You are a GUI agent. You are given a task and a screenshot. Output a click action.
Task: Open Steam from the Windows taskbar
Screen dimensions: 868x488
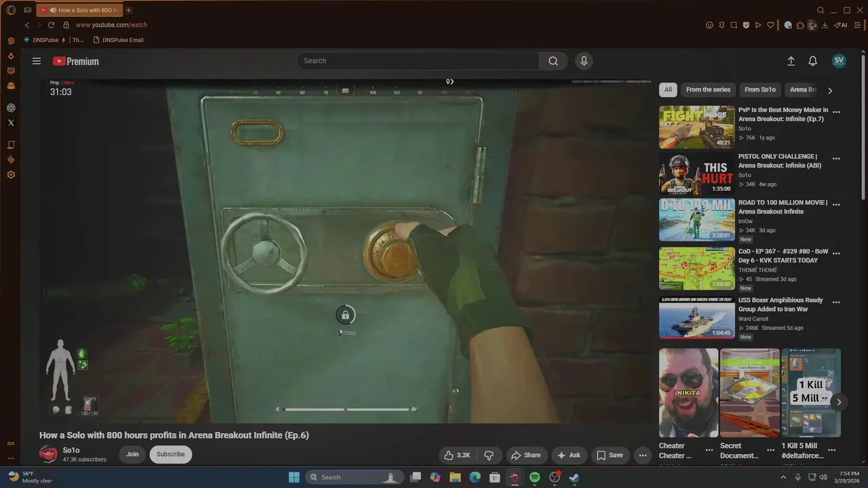pos(574,477)
